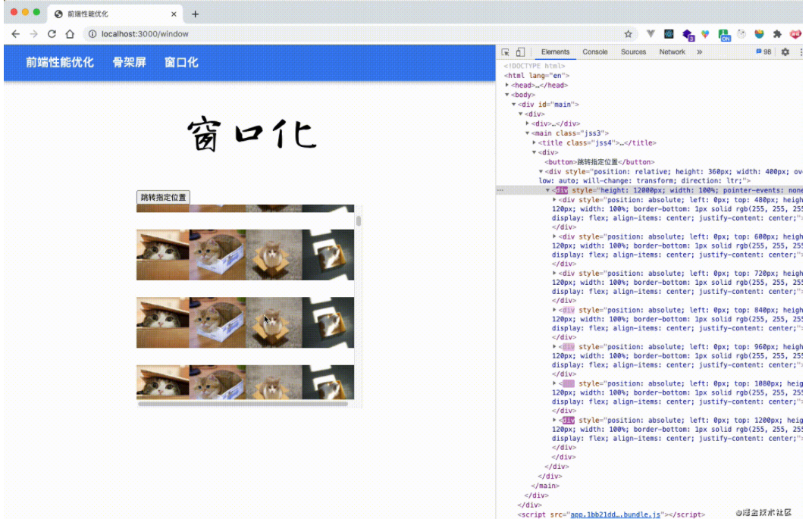This screenshot has height=519, width=812.
Task: Open the ellipsis menu beside selected element
Action: click(500, 190)
